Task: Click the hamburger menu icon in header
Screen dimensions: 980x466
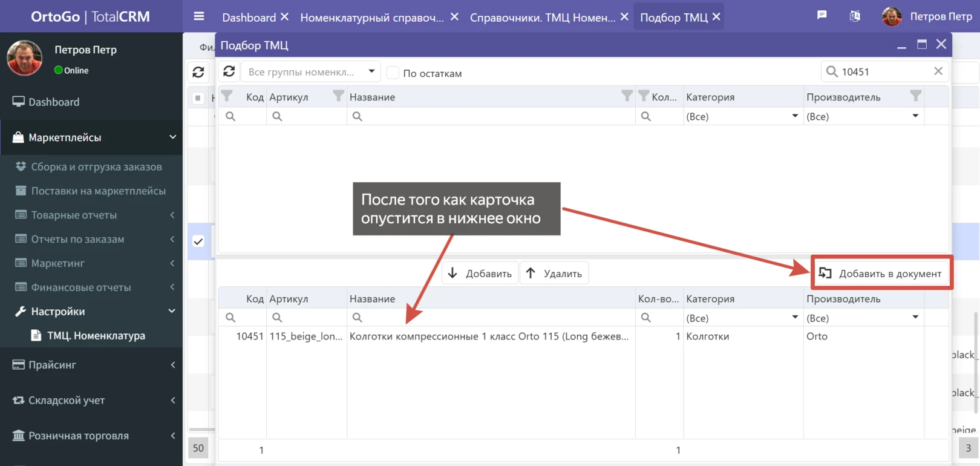Action: [x=198, y=17]
